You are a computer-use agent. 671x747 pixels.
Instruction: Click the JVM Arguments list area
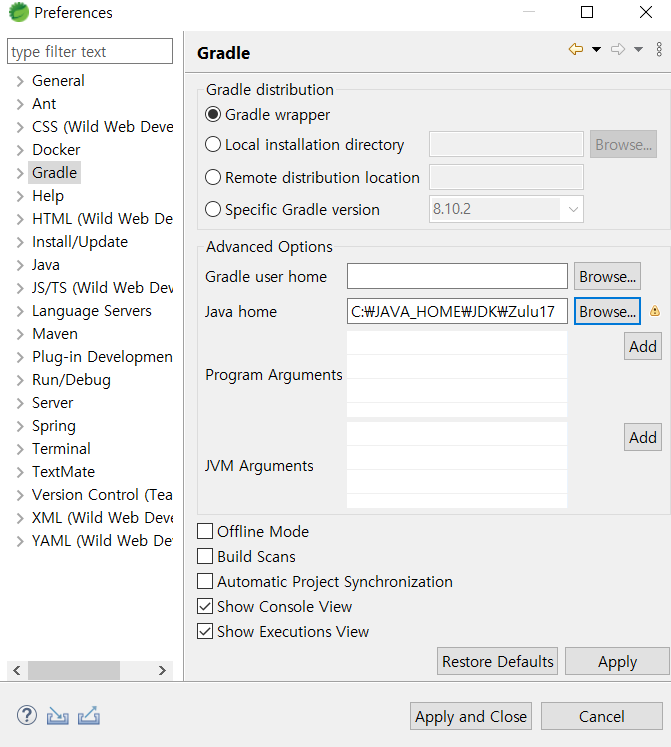click(x=457, y=465)
